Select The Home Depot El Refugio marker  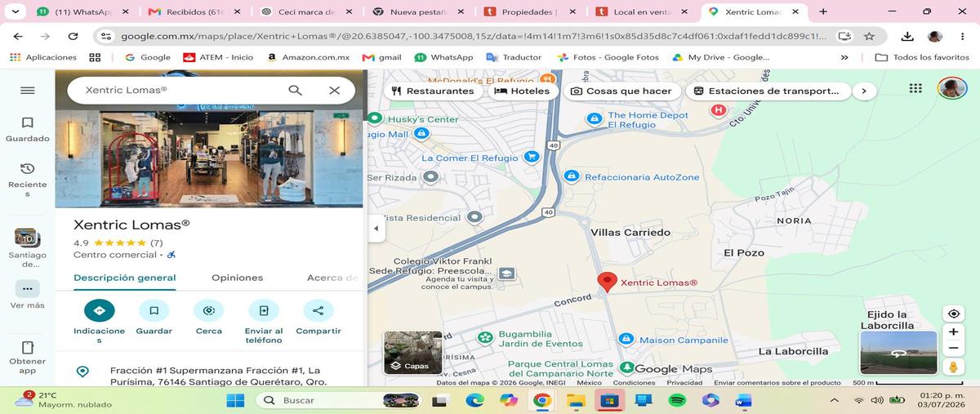(x=595, y=119)
